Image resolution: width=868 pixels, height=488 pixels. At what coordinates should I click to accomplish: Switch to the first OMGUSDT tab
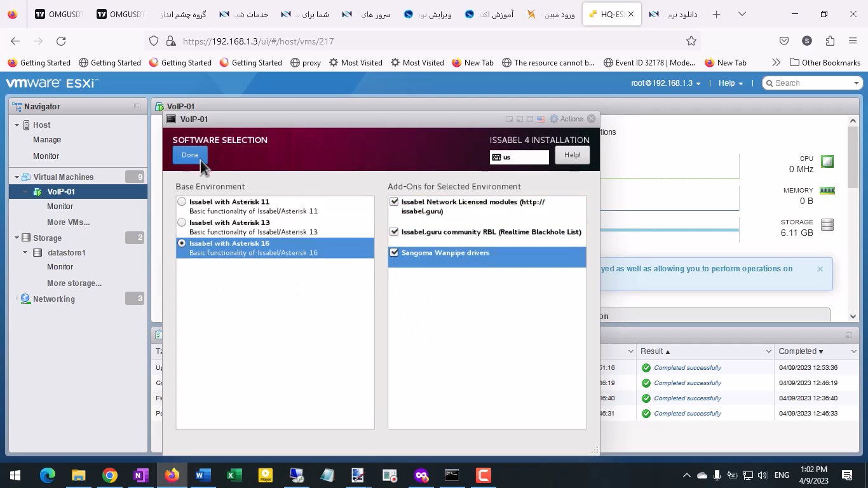58,14
